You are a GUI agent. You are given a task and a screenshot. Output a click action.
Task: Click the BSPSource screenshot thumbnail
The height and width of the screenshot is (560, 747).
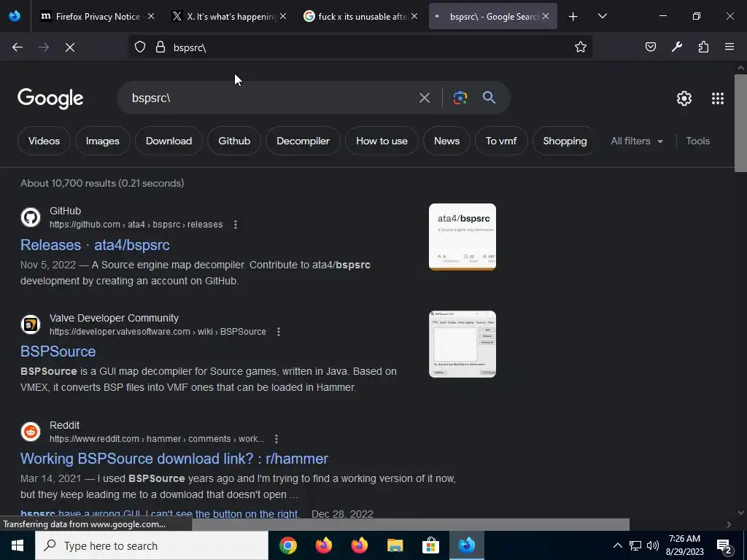tap(462, 344)
